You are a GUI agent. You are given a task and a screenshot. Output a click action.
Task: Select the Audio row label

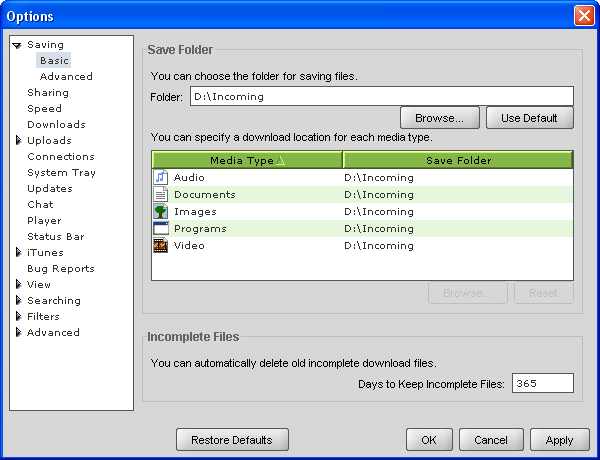pos(189,178)
